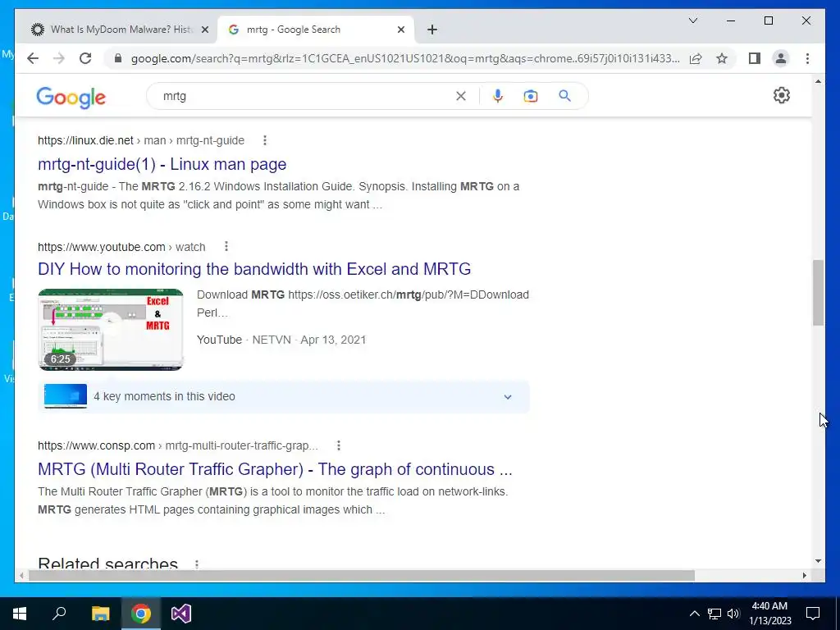Open Chrome three-dot menu
This screenshot has width=840, height=630.
point(807,58)
